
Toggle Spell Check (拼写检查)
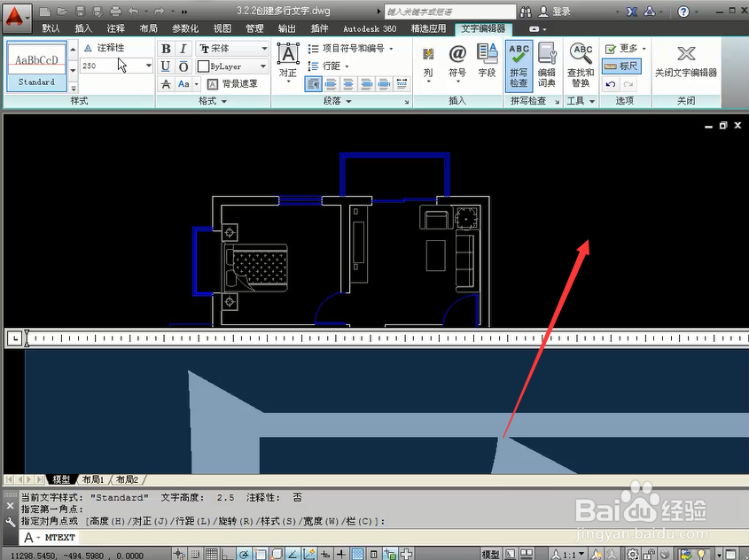click(x=519, y=66)
